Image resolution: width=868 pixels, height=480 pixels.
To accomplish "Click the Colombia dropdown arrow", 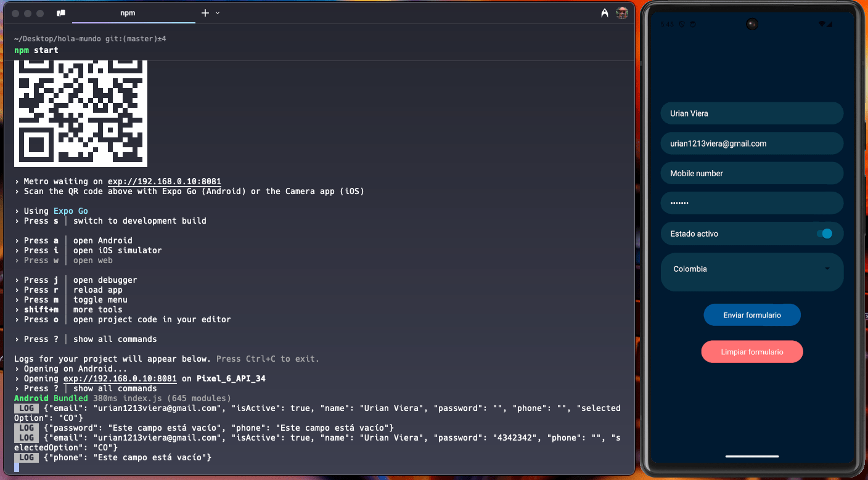I will tap(827, 269).
